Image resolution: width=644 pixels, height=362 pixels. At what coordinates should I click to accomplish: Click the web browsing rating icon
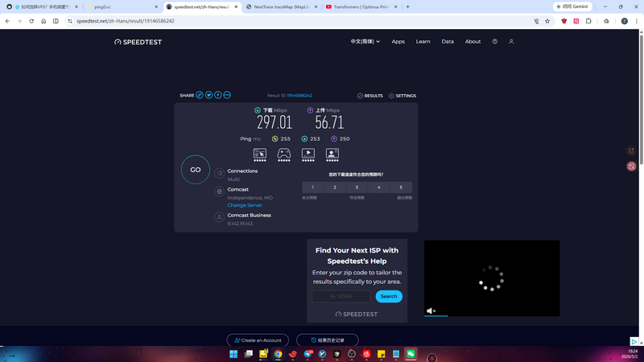point(259,154)
